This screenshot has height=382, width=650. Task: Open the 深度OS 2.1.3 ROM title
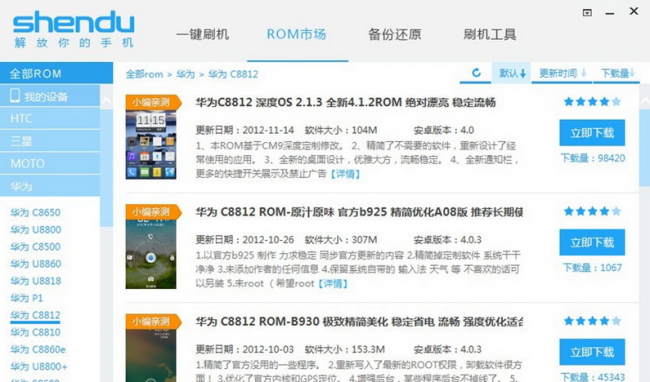tap(346, 102)
